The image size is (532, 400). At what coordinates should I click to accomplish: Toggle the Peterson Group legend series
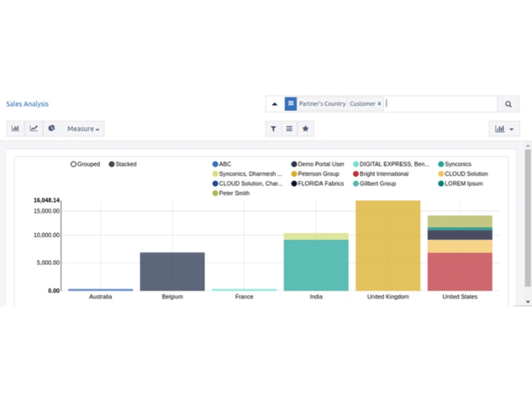point(315,174)
